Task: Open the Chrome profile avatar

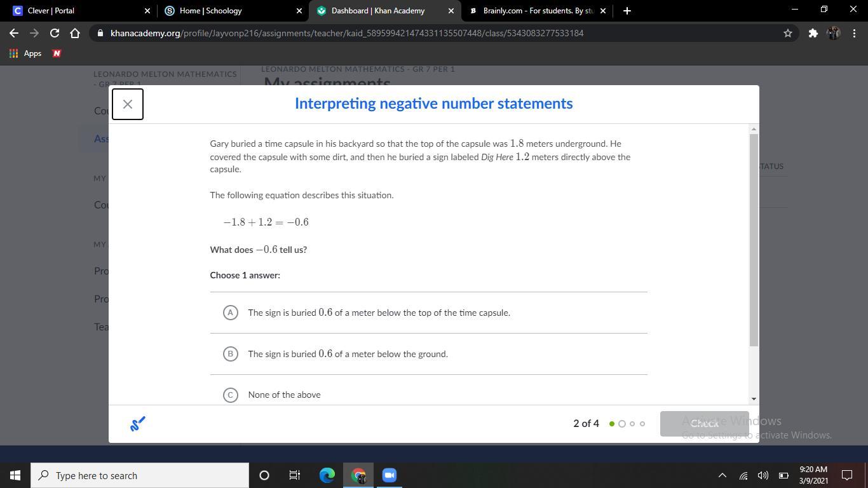Action: pos(834,33)
